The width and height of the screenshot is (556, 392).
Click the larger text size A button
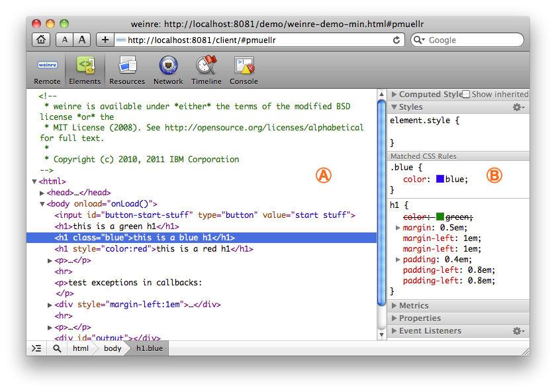coord(82,40)
